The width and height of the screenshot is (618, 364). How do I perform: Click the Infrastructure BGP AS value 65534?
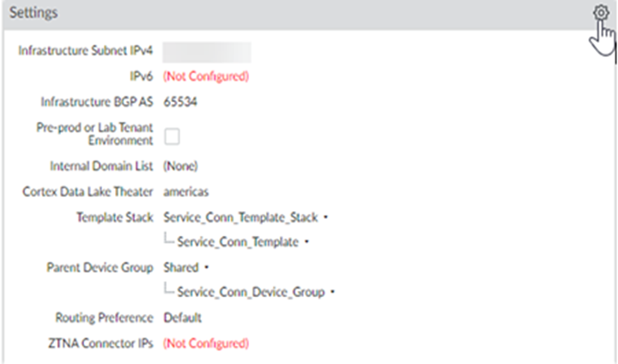click(181, 102)
